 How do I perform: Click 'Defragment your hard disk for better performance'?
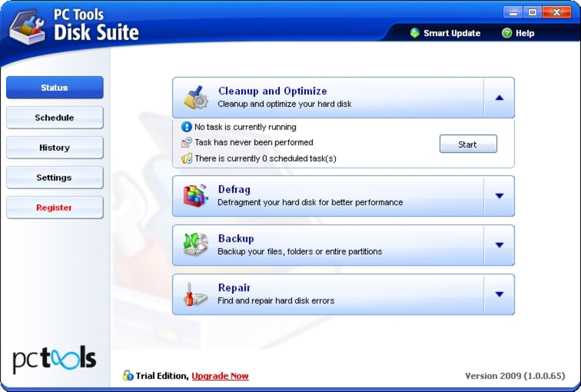point(310,202)
